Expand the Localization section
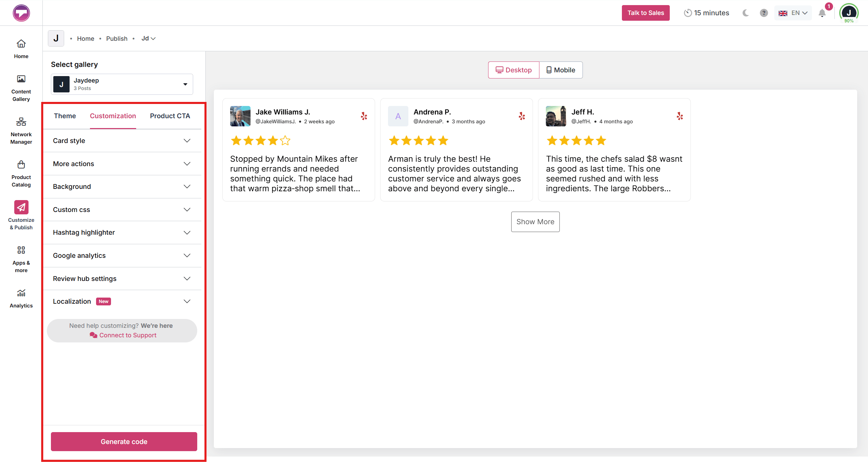This screenshot has height=462, width=868. click(122, 301)
